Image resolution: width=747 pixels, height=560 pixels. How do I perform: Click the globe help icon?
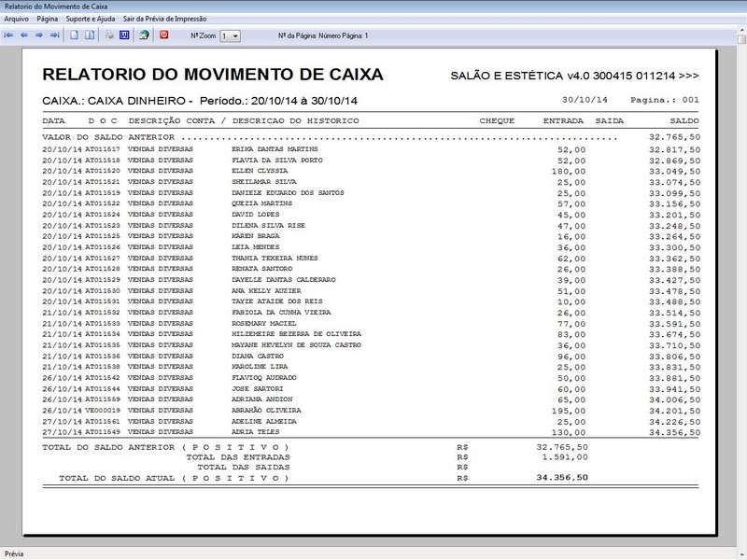coord(144,35)
